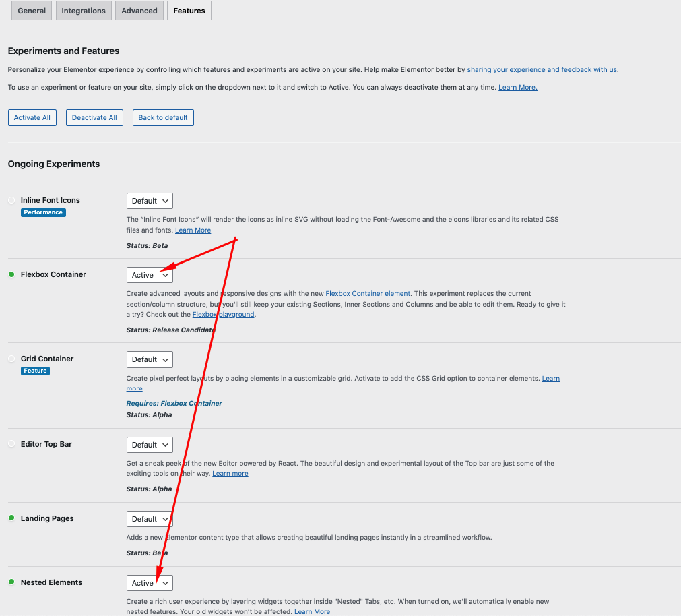Change the Nested Elements dropdown setting
Image resolution: width=681 pixels, height=616 pixels.
click(x=150, y=583)
